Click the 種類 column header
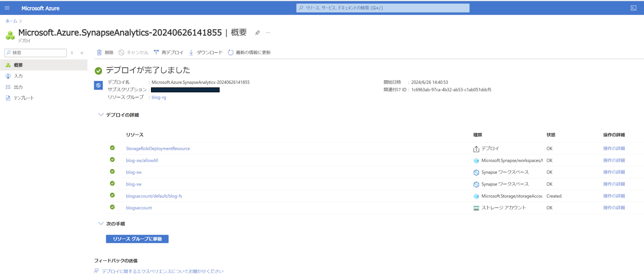The image size is (644, 279). pyautogui.click(x=478, y=135)
